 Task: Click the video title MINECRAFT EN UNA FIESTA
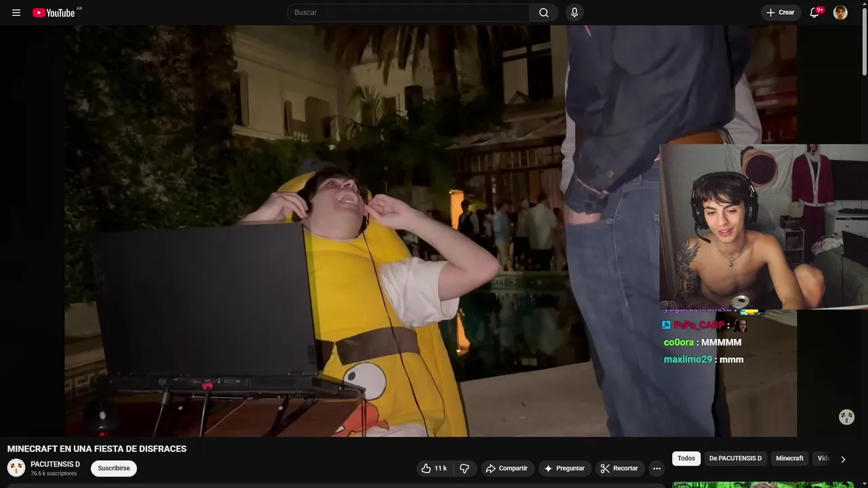pyautogui.click(x=97, y=449)
